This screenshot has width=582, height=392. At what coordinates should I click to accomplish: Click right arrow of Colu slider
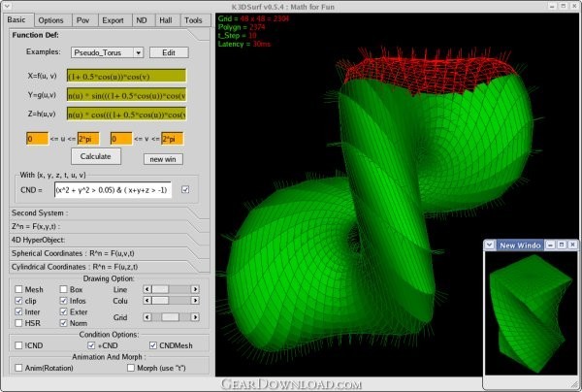(195, 300)
